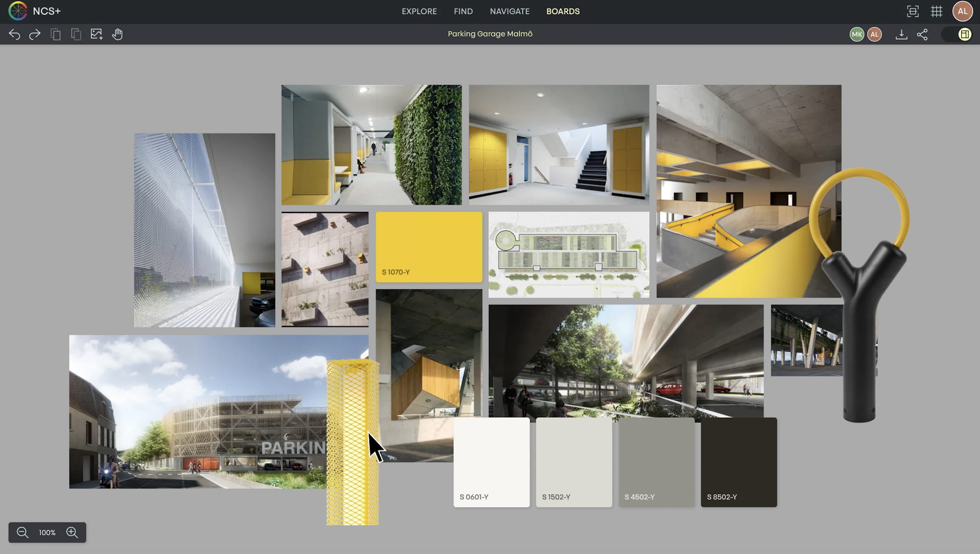Screen dimensions: 980x554
Task: Open the AL account avatar menu
Action: pyautogui.click(x=962, y=11)
